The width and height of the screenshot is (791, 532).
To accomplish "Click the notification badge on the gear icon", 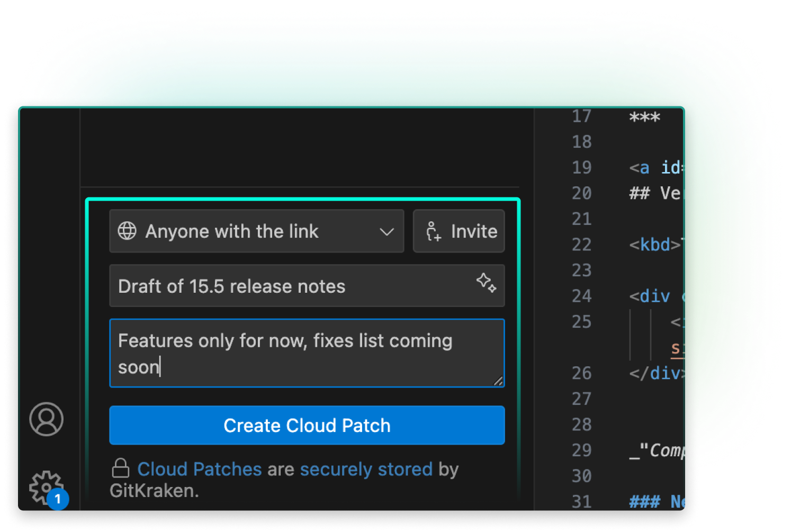I will point(57,499).
